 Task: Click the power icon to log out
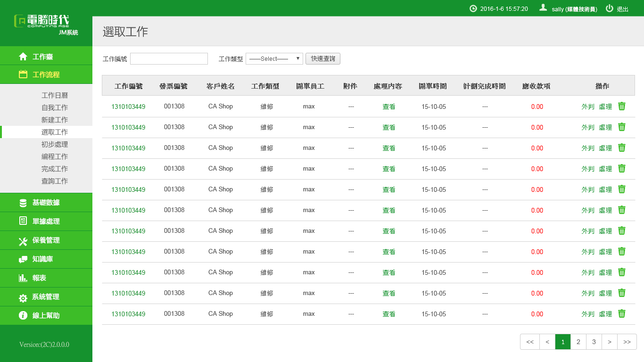(610, 8)
